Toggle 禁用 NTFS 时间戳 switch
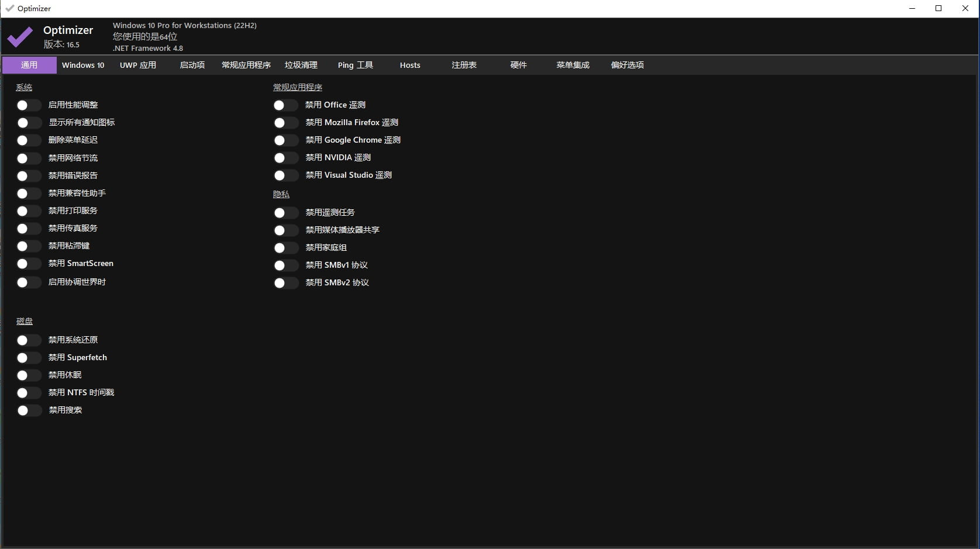The image size is (980, 549). click(x=28, y=393)
